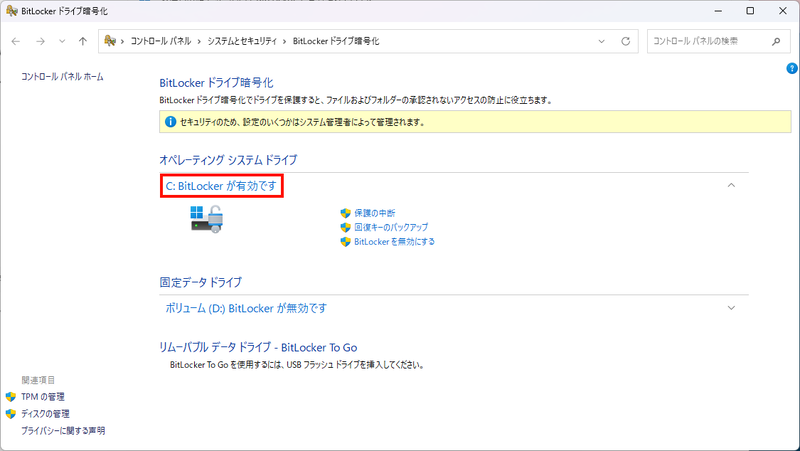
Task: Open help via blue question mark icon
Action: 792,68
